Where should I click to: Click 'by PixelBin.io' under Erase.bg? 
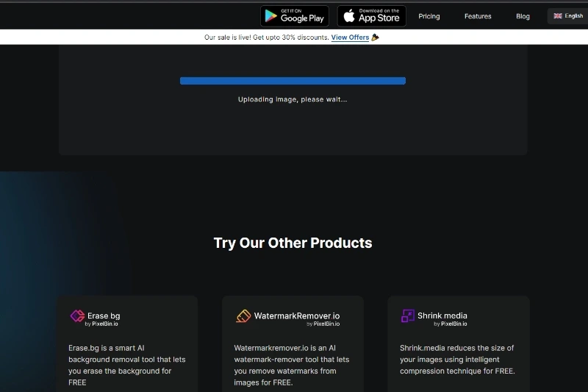[101, 324]
